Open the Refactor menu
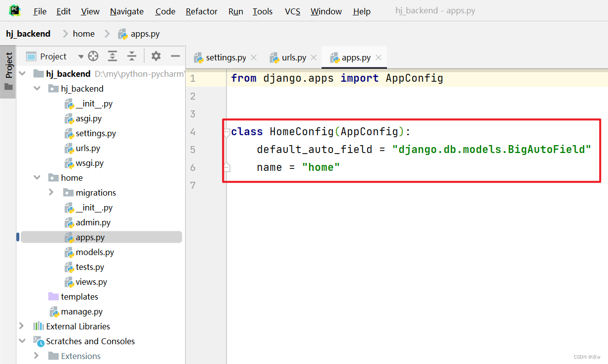This screenshot has height=364, width=608. pos(202,11)
